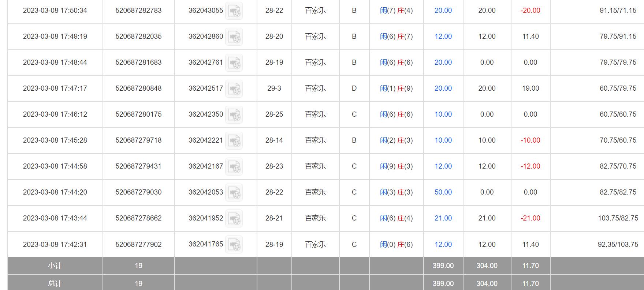Open the replay for round 362041765
The height and width of the screenshot is (290, 644).
pyautogui.click(x=234, y=245)
